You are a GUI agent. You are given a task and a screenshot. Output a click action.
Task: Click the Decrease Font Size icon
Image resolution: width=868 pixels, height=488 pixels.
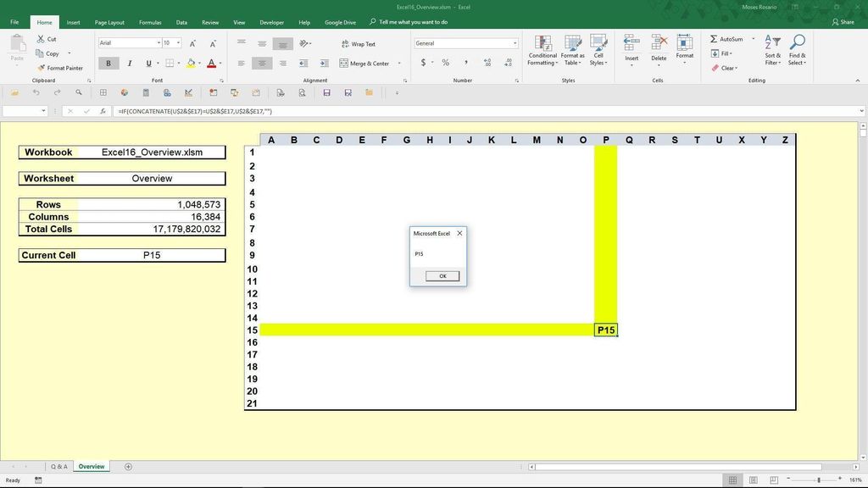pos(213,43)
